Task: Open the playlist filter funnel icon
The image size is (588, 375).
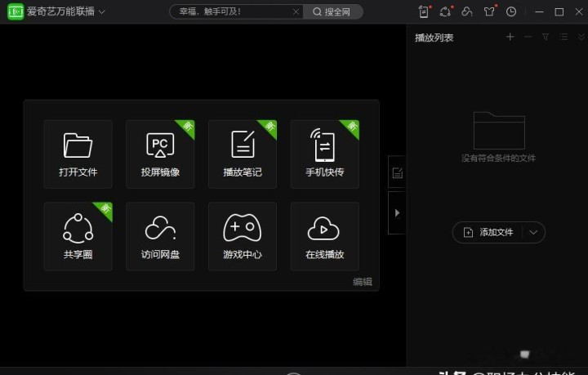Action: pos(546,37)
